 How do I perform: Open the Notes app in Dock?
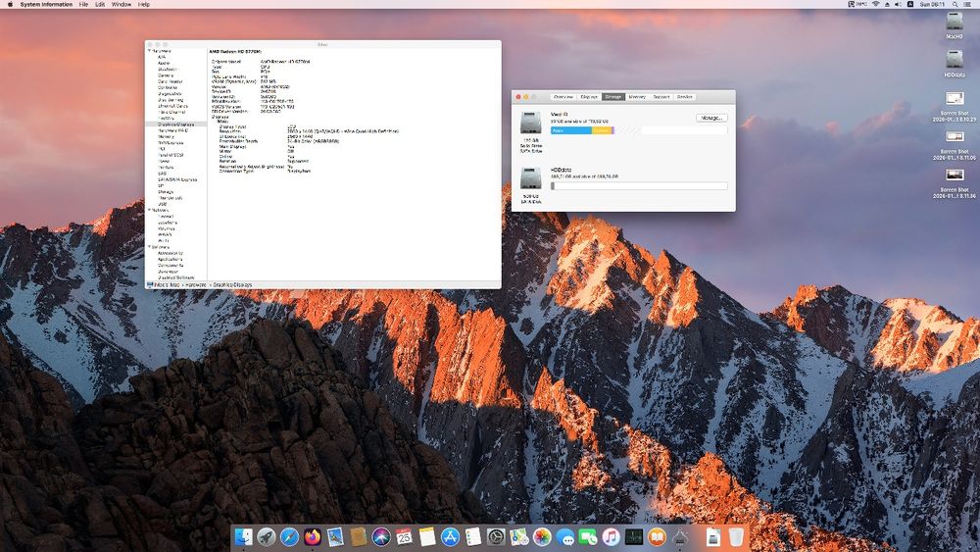coord(427,536)
